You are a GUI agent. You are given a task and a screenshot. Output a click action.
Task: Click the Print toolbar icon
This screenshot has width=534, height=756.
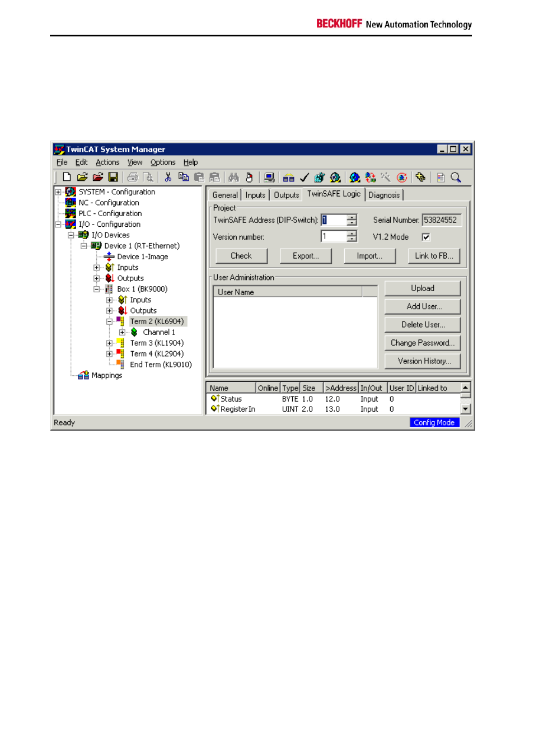133,177
